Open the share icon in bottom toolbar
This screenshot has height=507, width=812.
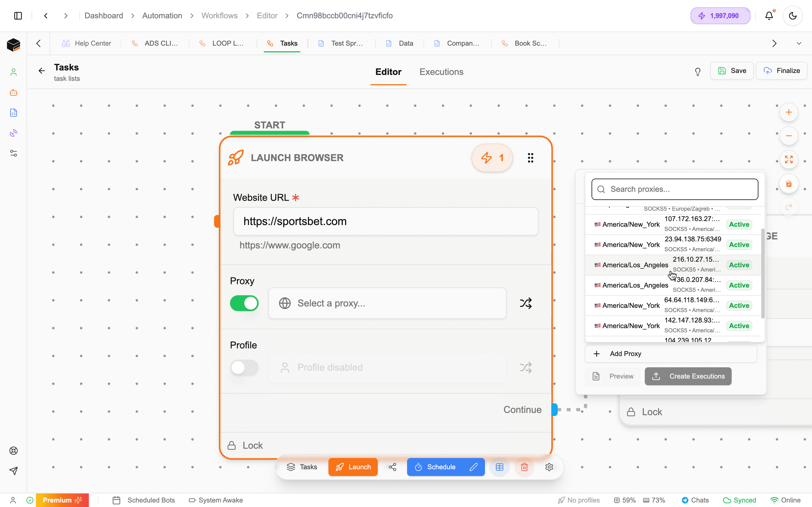(392, 467)
